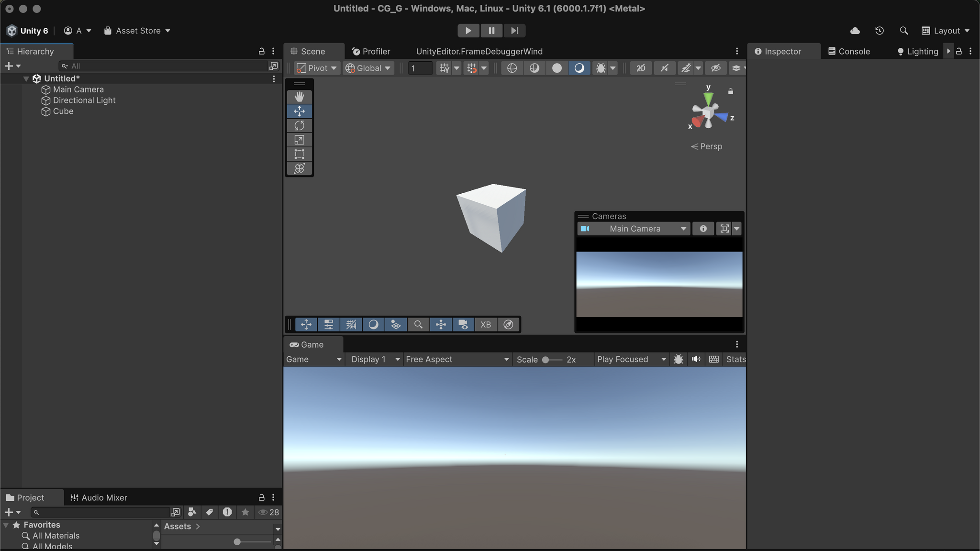Viewport: 980px width, 551px height.
Task: Click the Play button
Action: click(x=468, y=31)
